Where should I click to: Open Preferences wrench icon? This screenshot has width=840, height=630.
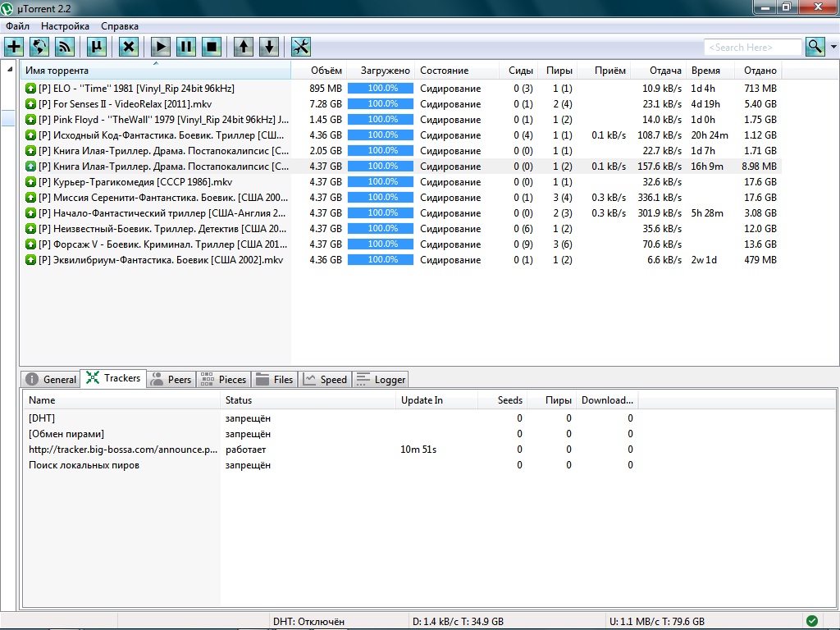click(301, 47)
